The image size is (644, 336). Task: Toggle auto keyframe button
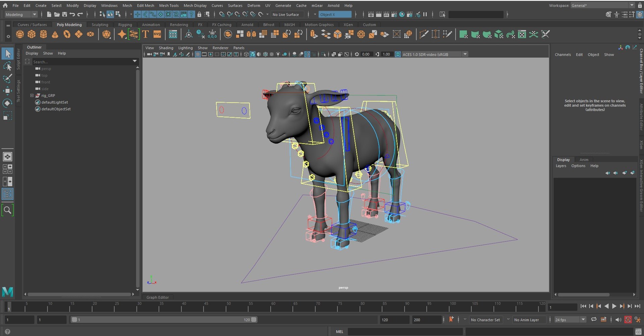[x=628, y=320]
